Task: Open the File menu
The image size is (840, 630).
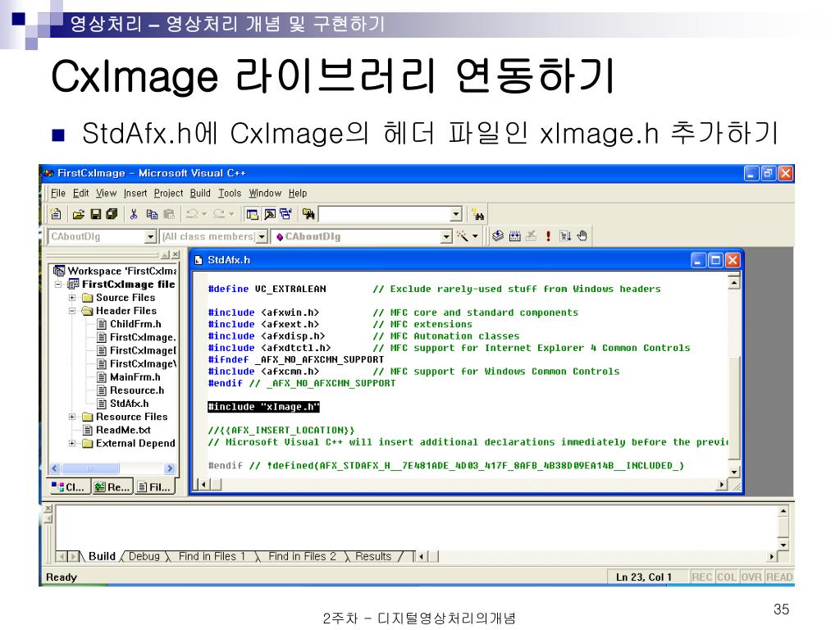Action: [x=58, y=194]
